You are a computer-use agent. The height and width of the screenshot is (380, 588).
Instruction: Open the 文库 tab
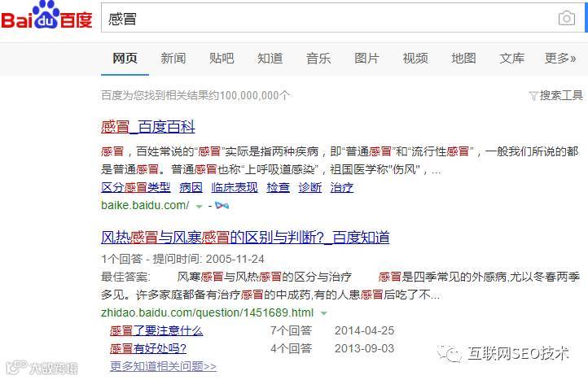point(512,59)
